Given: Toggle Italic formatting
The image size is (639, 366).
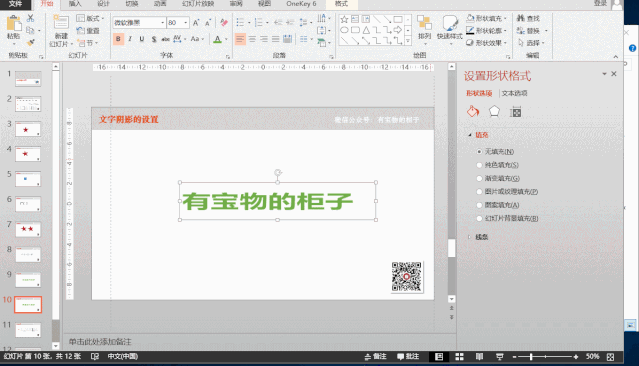Looking at the screenshot, I should click(x=130, y=39).
